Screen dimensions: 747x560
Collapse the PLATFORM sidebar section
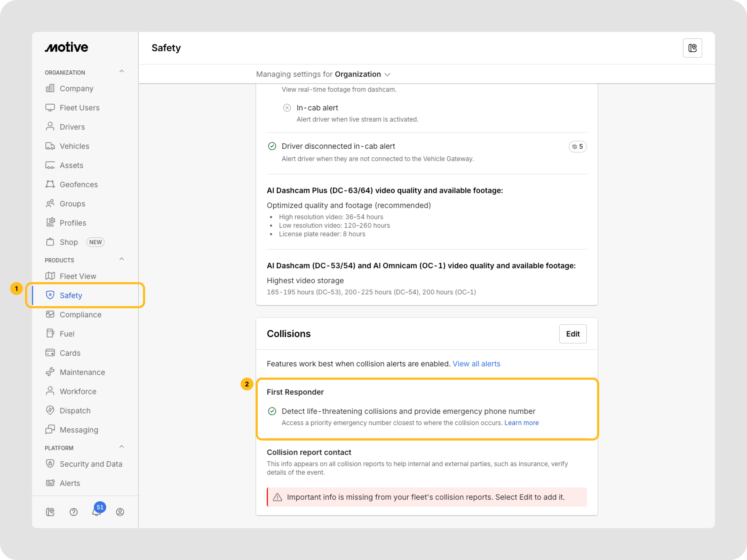point(122,447)
